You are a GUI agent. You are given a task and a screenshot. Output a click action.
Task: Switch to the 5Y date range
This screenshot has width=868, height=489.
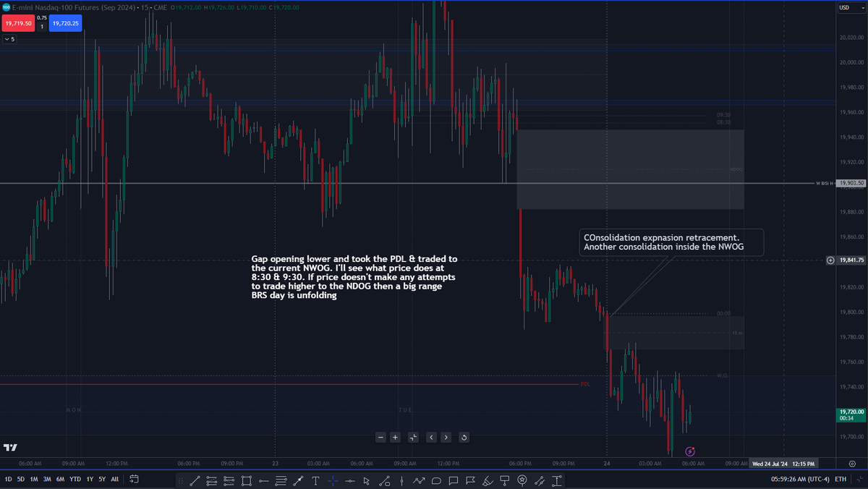pos(102,479)
